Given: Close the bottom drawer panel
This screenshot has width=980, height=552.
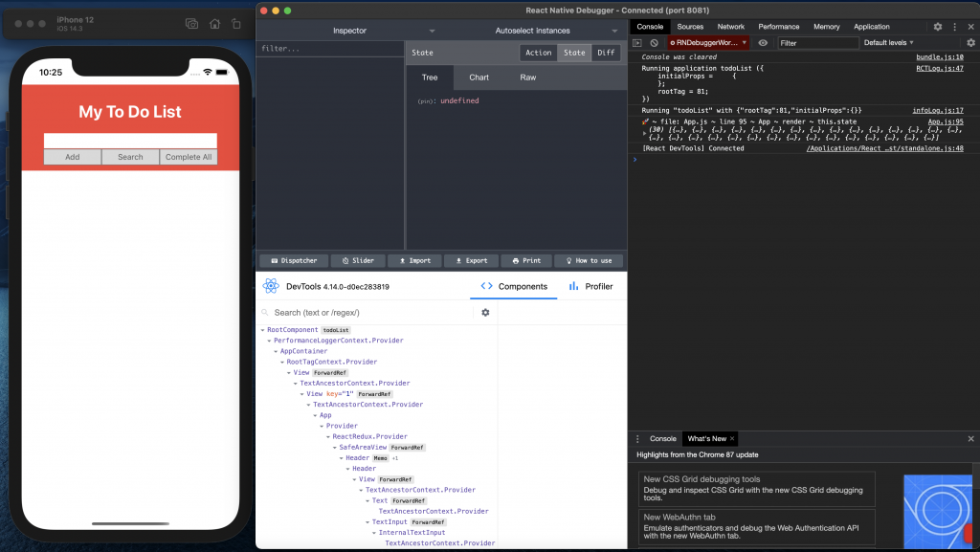Looking at the screenshot, I should (970, 439).
